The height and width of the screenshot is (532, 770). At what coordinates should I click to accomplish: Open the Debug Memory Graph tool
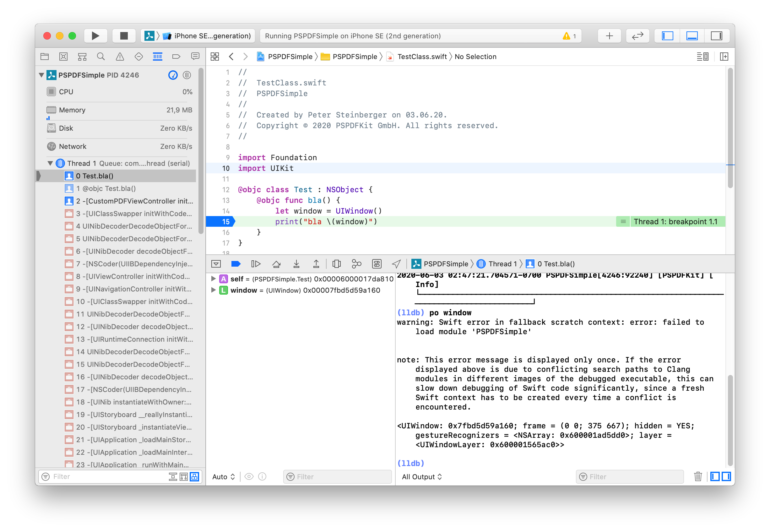[356, 264]
